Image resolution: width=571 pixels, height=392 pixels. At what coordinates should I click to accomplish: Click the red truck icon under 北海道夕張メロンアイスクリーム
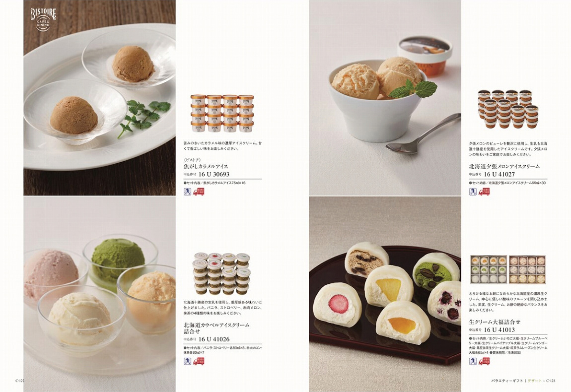[x=484, y=192]
